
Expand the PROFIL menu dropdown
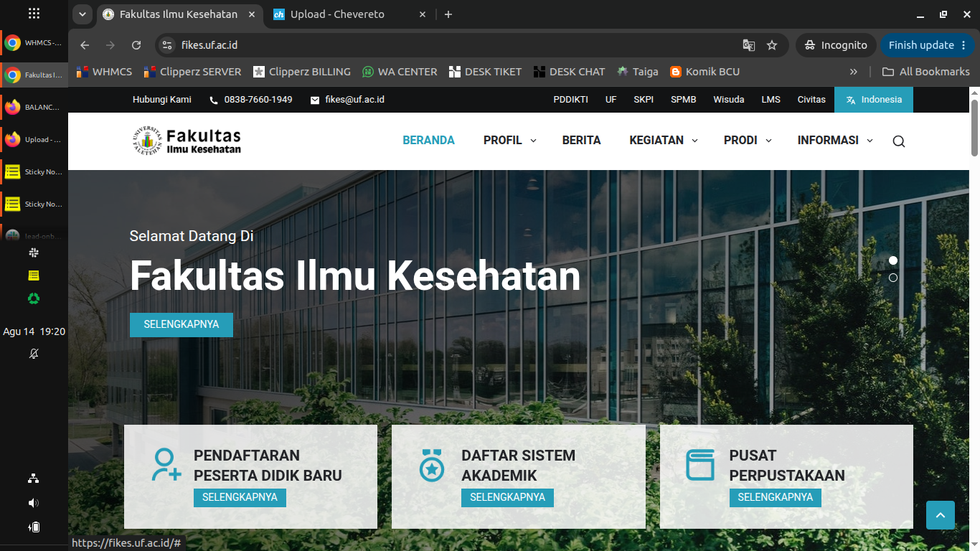tap(533, 141)
